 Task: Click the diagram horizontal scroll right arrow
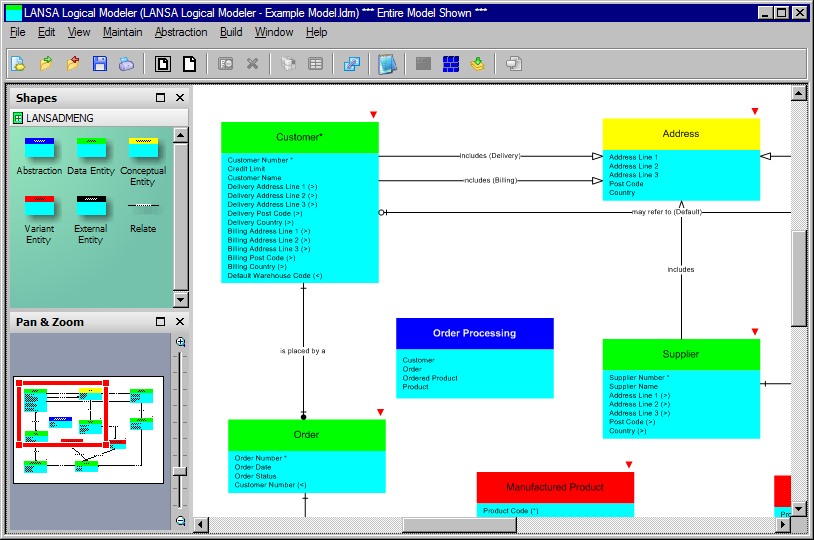(783, 524)
